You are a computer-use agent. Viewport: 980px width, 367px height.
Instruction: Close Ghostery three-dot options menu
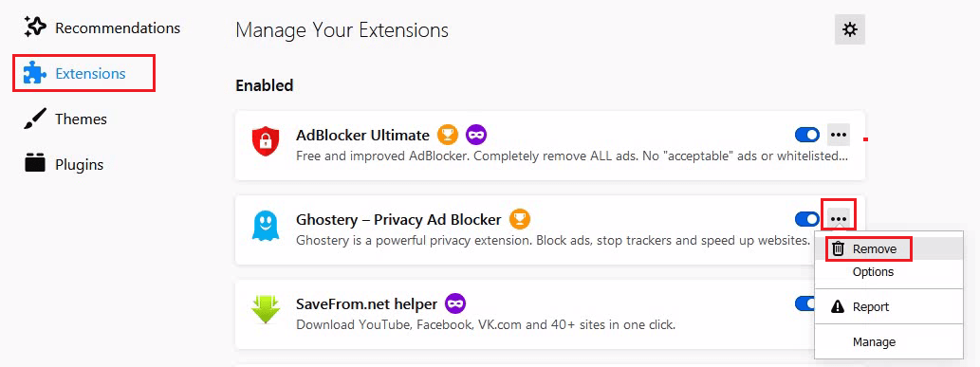838,219
